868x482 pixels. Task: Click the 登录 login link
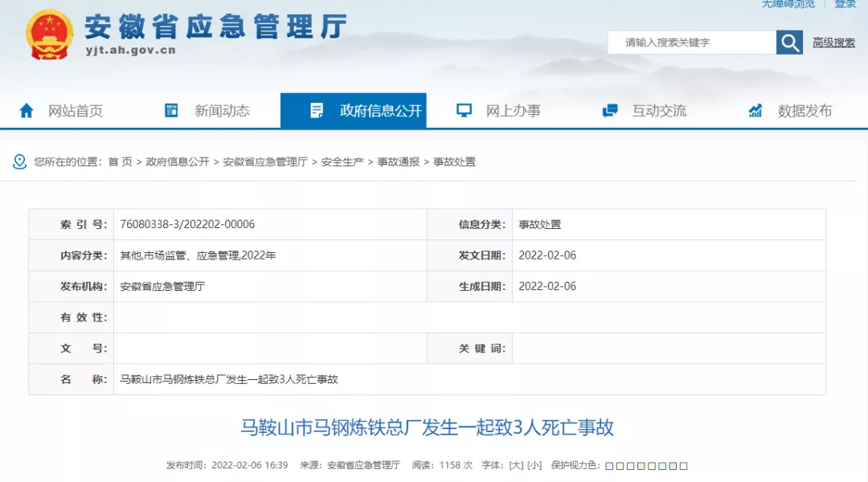point(845,4)
